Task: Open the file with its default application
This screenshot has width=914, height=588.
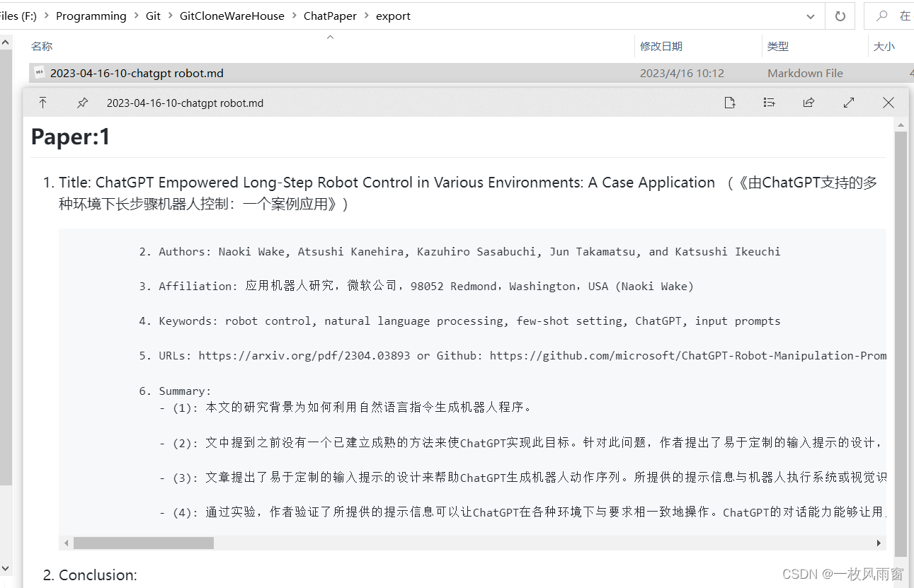Action: click(x=730, y=103)
